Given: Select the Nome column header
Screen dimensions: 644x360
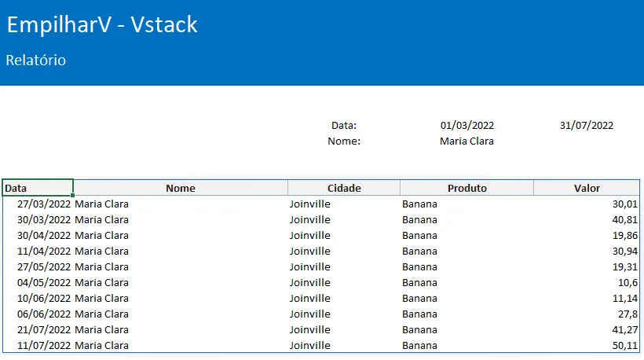Looking at the screenshot, I should pos(181,188).
